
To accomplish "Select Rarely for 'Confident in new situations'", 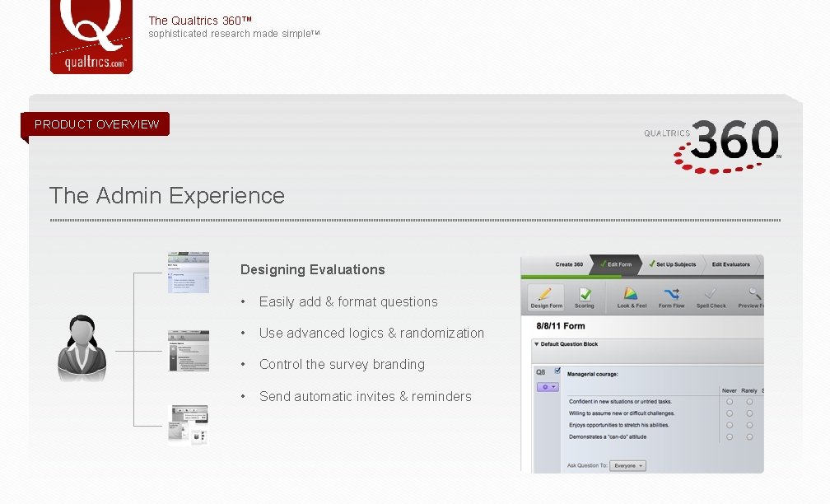I will point(749,402).
